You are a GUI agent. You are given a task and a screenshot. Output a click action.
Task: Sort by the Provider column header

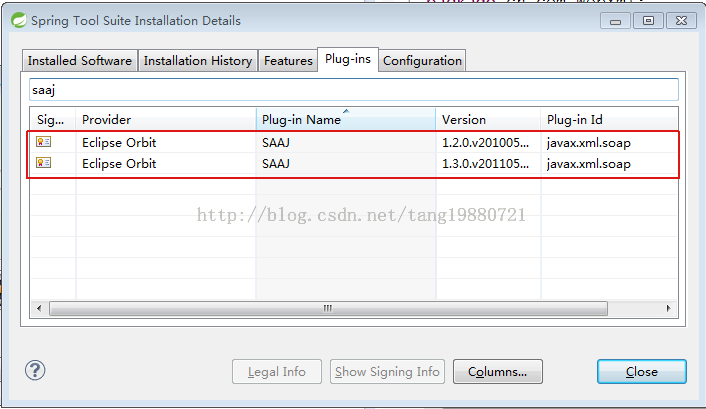tap(166, 119)
